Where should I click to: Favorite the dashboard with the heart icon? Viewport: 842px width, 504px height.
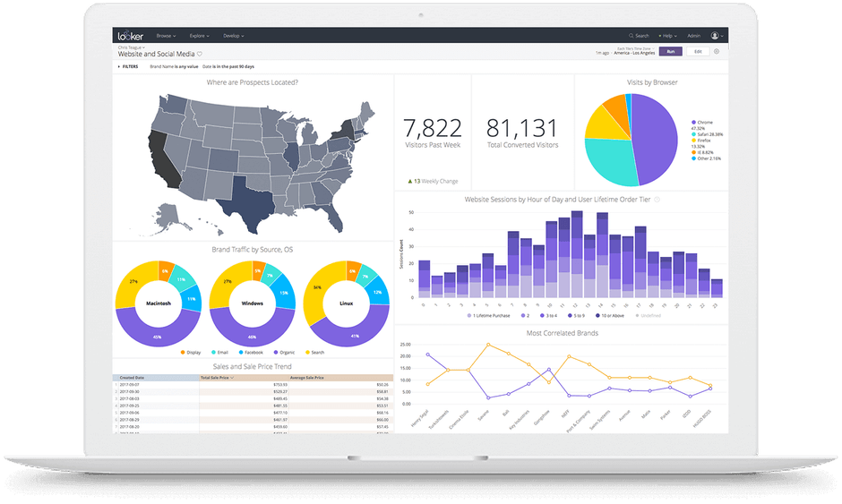200,55
